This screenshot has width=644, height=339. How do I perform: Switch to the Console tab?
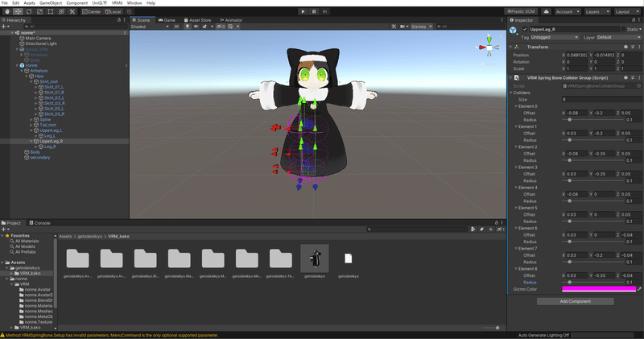[x=39, y=223]
